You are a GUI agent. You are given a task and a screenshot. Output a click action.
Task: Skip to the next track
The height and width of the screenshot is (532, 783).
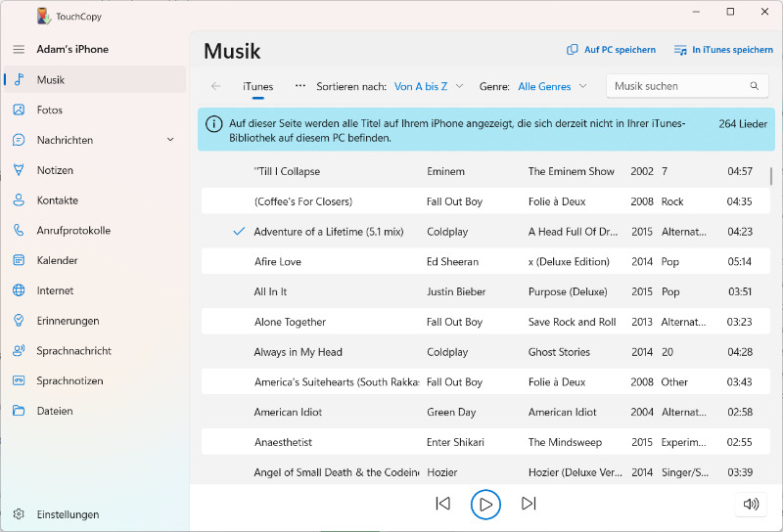coord(529,504)
